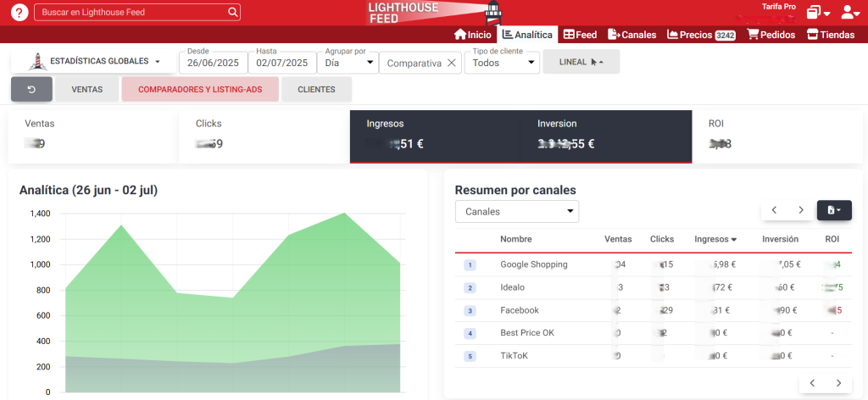Go to previous page above channel table
This screenshot has height=400, width=868.
775,210
